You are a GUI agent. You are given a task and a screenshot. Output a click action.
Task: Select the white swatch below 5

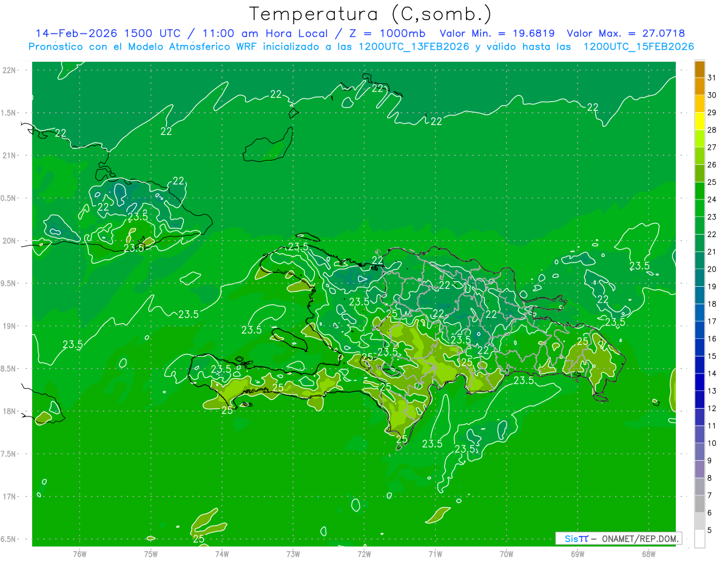[699, 539]
